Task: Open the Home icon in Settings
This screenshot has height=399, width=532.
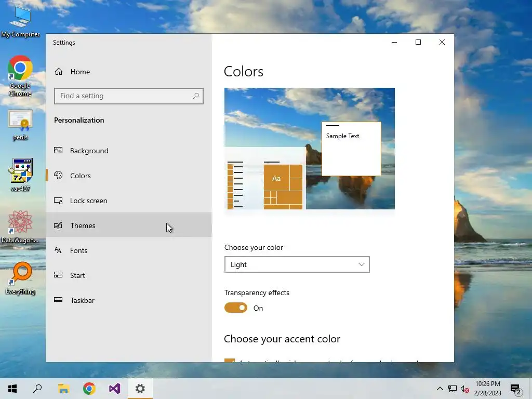Action: click(59, 72)
